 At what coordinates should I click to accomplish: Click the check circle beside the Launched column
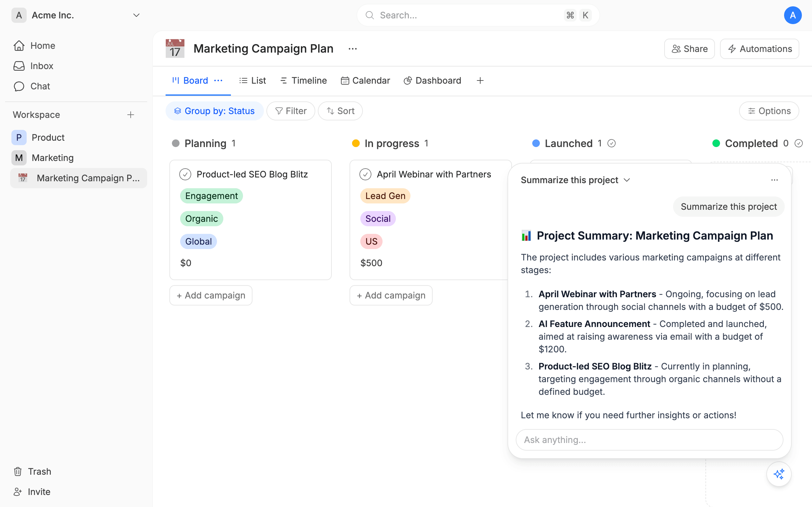coord(611,144)
